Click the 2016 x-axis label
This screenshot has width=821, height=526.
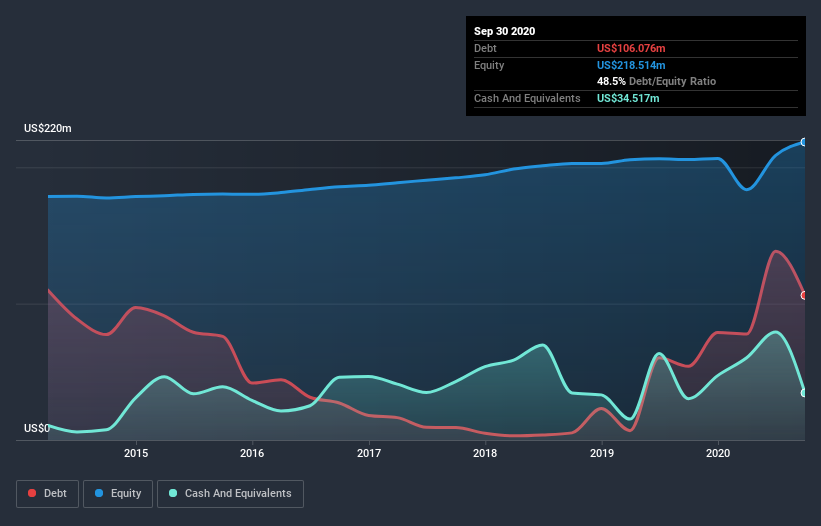tap(252, 453)
